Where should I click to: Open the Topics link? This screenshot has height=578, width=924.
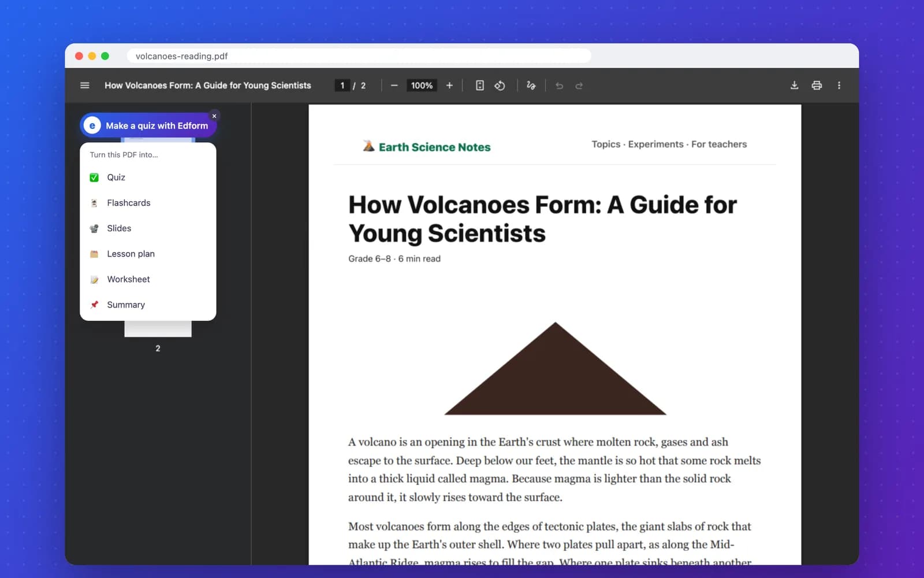coord(606,144)
